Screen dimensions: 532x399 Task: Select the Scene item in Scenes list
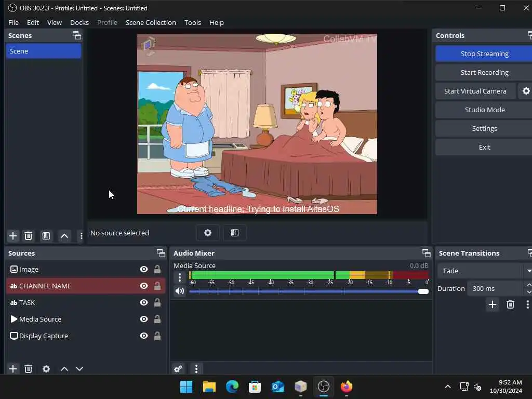44,51
